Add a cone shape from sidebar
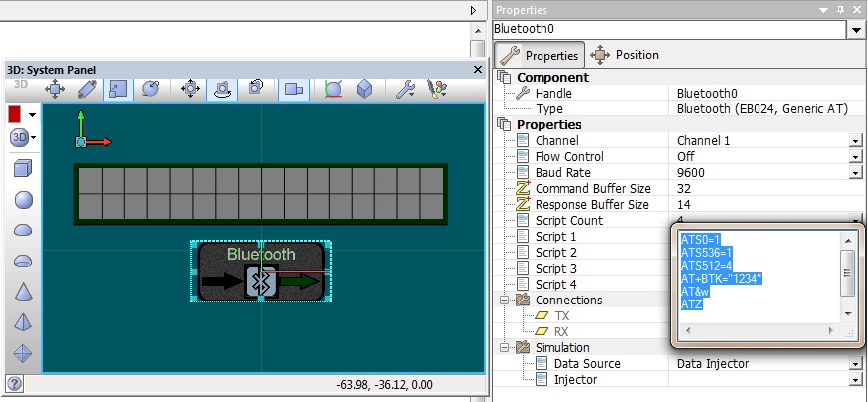Image resolution: width=868 pixels, height=402 pixels. coord(22,291)
